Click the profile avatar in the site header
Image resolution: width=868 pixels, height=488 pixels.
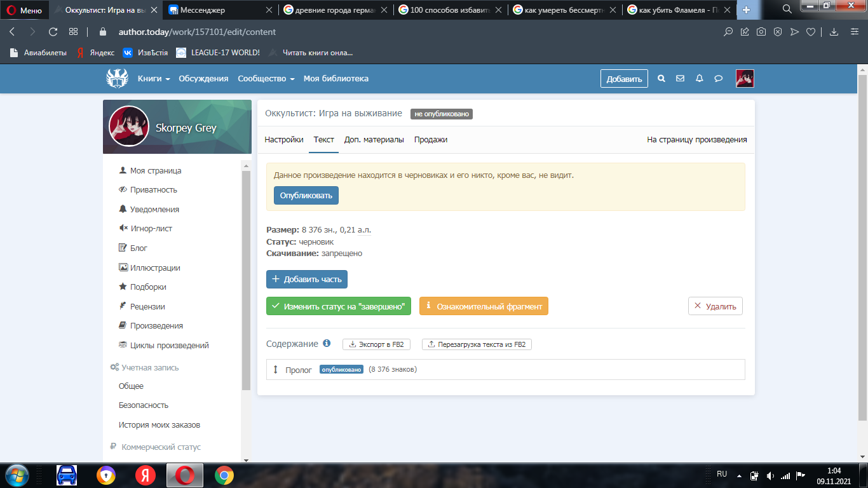pyautogui.click(x=745, y=78)
